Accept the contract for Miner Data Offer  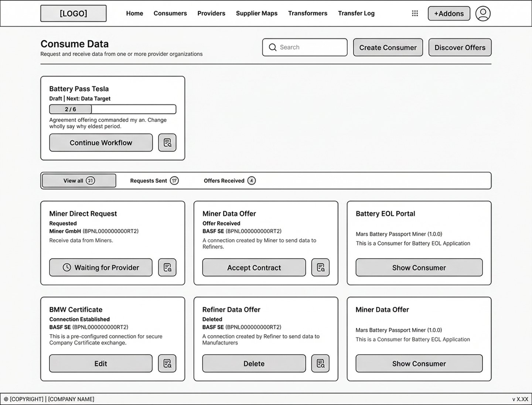[254, 267]
